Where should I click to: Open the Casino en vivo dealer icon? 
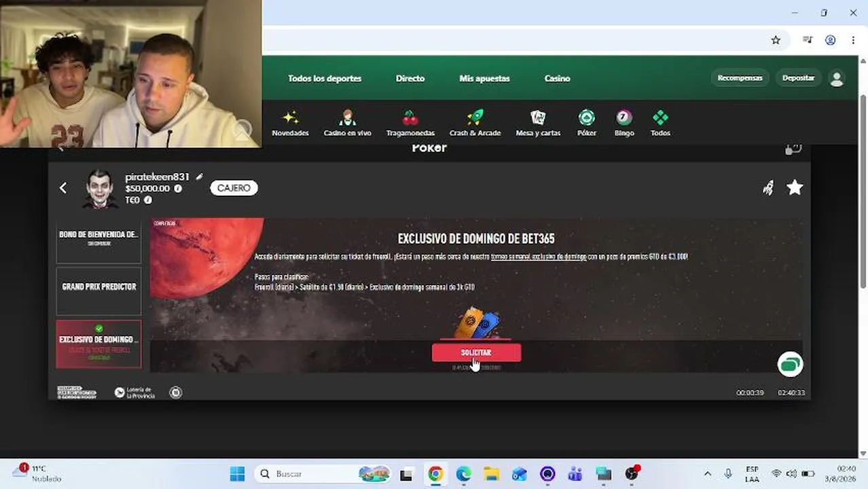click(x=347, y=118)
